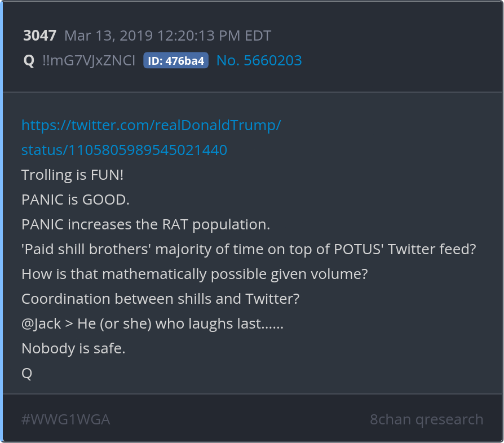Click 'How is that mathematically possible' line
Image resolution: width=504 pixels, height=443 pixels.
point(194,274)
